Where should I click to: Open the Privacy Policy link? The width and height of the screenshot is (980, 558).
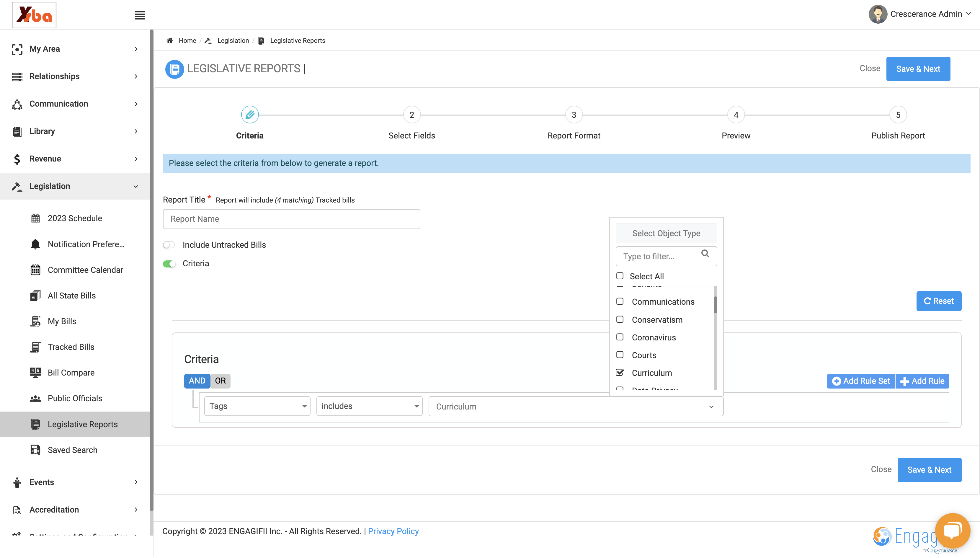393,531
